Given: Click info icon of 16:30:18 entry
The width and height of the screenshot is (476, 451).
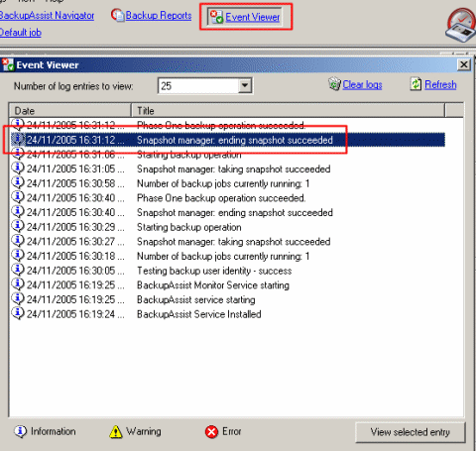Looking at the screenshot, I should coord(18,255).
